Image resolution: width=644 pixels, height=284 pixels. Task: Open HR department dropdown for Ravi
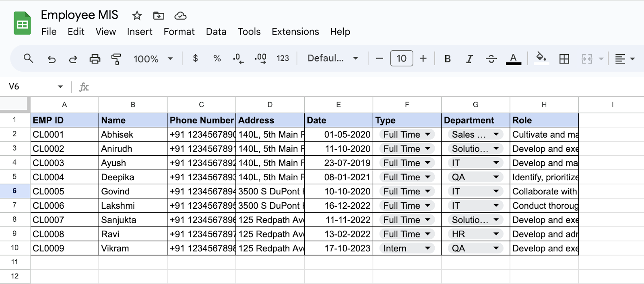click(475, 234)
